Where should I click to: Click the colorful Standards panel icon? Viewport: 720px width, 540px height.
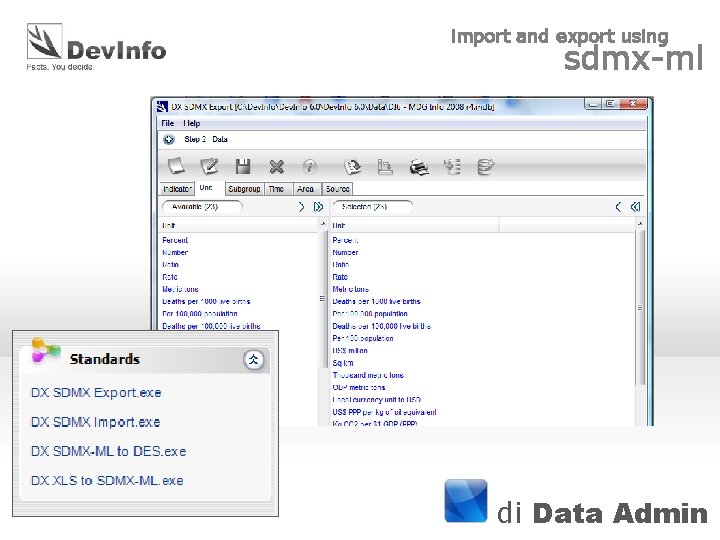point(45,351)
